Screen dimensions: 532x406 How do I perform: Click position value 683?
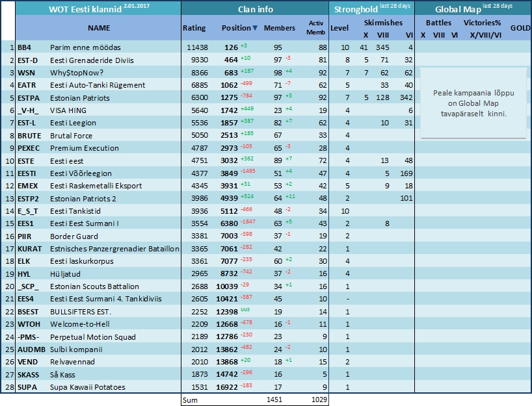click(231, 73)
